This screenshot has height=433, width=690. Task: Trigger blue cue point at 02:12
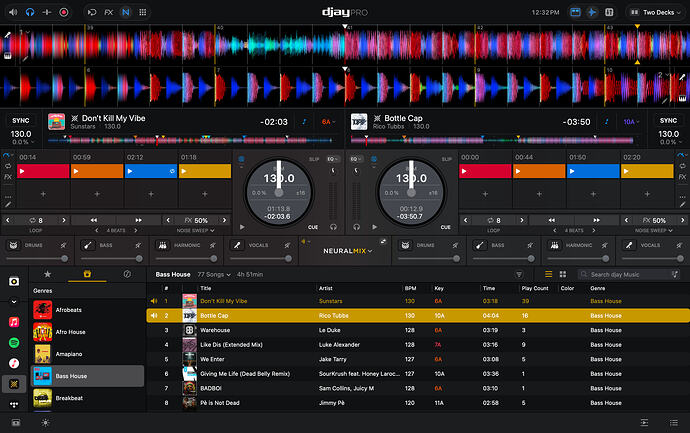point(151,171)
